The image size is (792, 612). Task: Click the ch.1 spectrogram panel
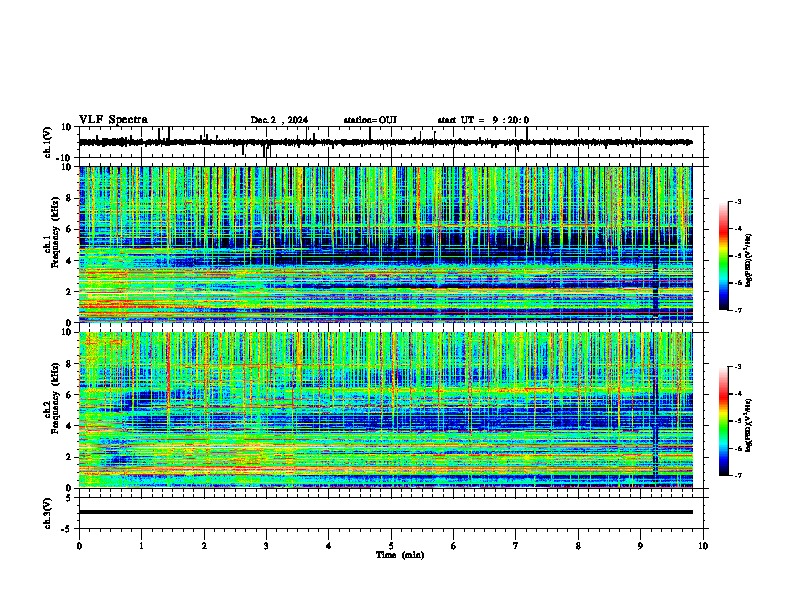click(386, 244)
